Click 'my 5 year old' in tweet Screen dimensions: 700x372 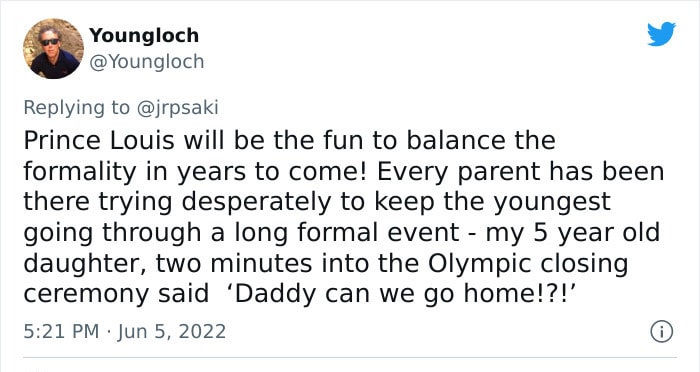573,233
